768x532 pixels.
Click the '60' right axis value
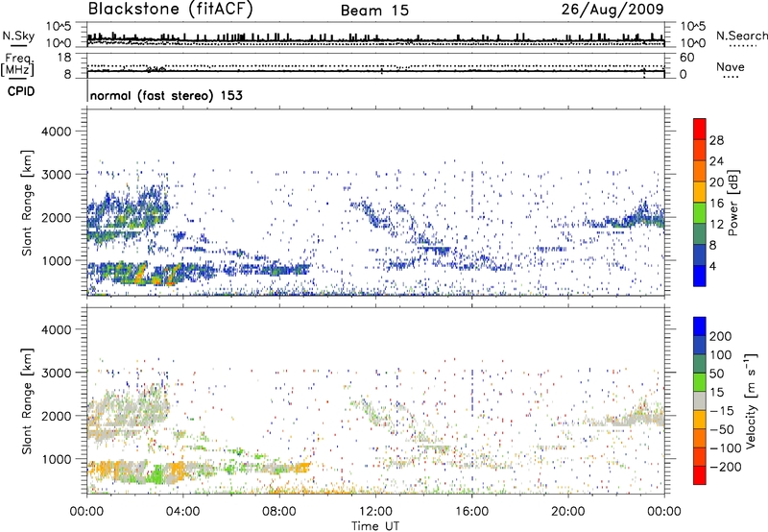(686, 58)
